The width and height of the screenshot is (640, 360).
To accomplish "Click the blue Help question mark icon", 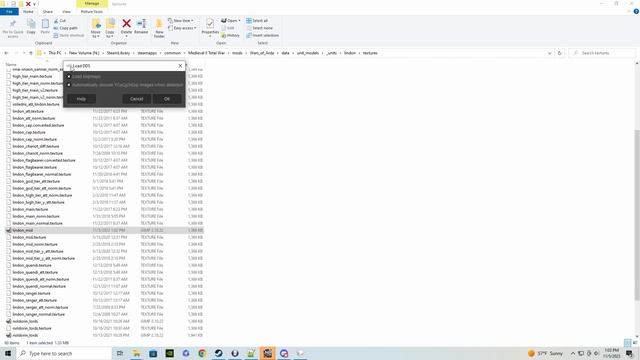I will pyautogui.click(x=636, y=11).
